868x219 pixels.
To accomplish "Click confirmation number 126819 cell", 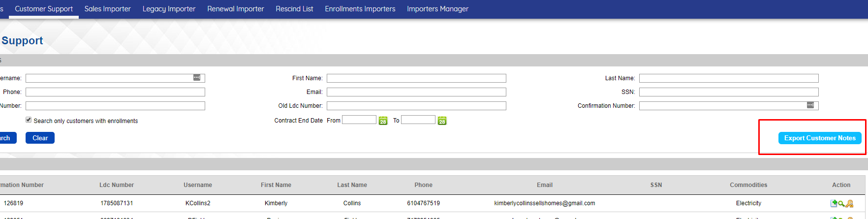I will coord(13,203).
